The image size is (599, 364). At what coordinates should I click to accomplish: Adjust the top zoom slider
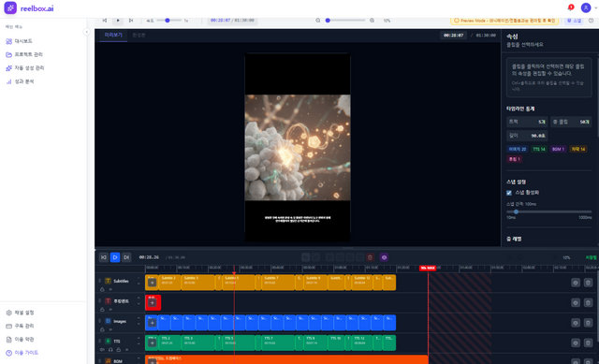pos(345,21)
